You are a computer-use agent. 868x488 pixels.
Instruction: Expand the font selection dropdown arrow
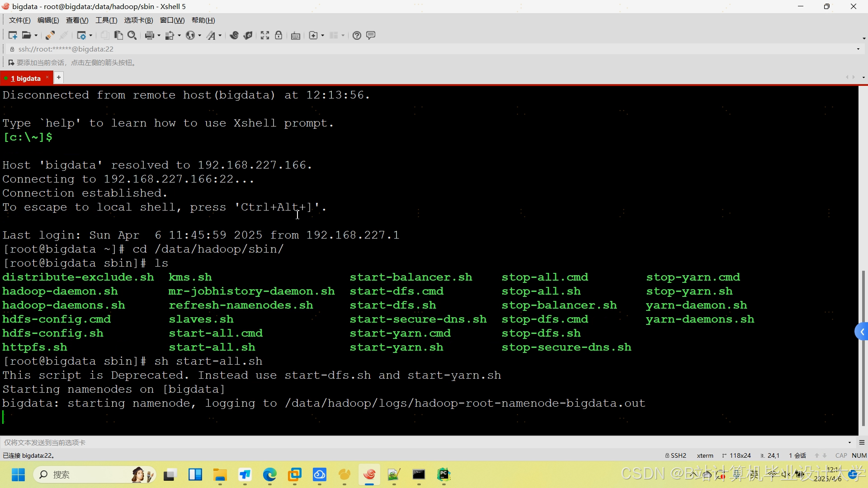tap(220, 35)
